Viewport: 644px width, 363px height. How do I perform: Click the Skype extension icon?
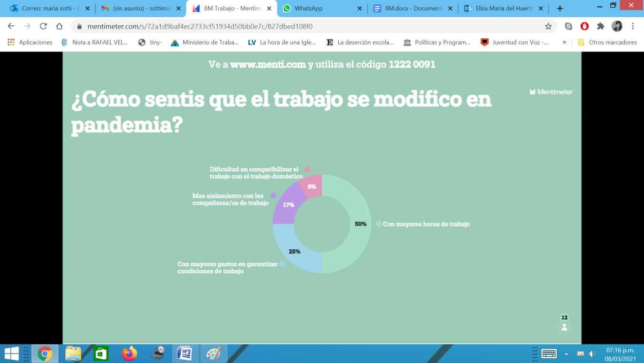pyautogui.click(x=568, y=26)
